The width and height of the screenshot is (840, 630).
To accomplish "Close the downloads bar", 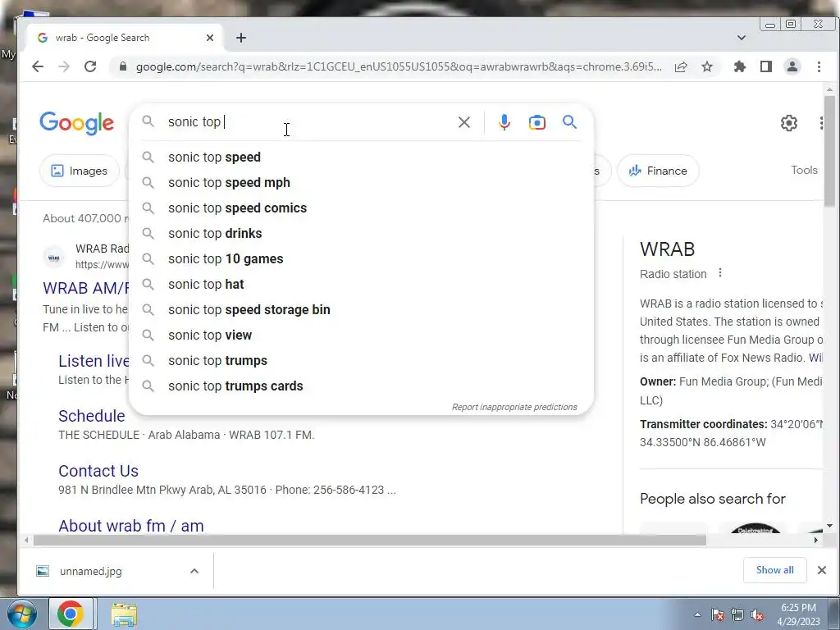I will [x=822, y=570].
